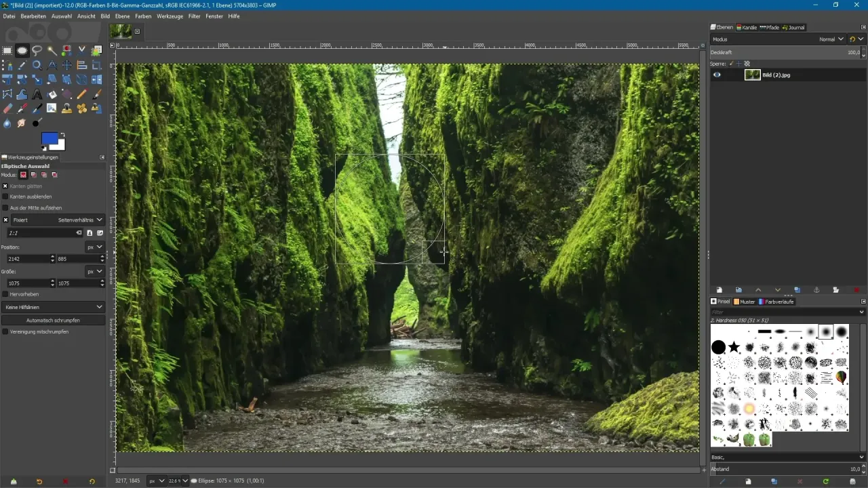Open the Filter menu
Screen dimensions: 868x488
(194, 16)
